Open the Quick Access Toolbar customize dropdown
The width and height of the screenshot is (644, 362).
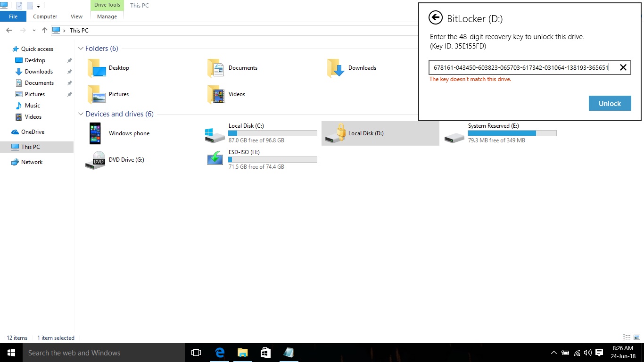[39, 6]
